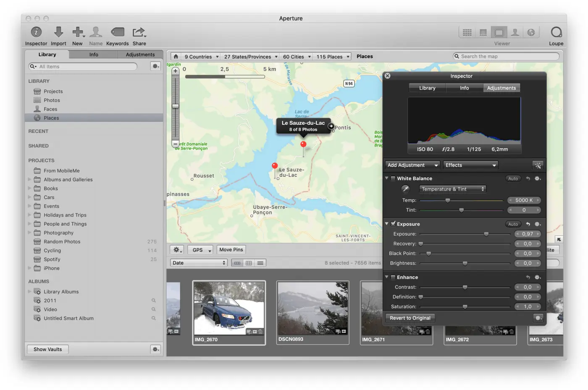Select the white balance eyedropper

point(405,189)
